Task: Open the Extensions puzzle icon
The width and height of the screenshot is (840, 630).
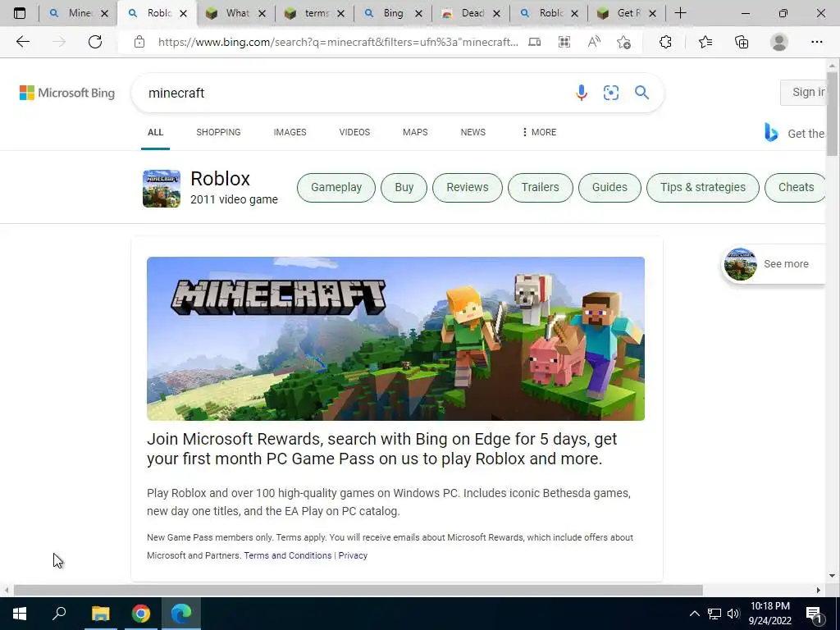Action: point(665,42)
